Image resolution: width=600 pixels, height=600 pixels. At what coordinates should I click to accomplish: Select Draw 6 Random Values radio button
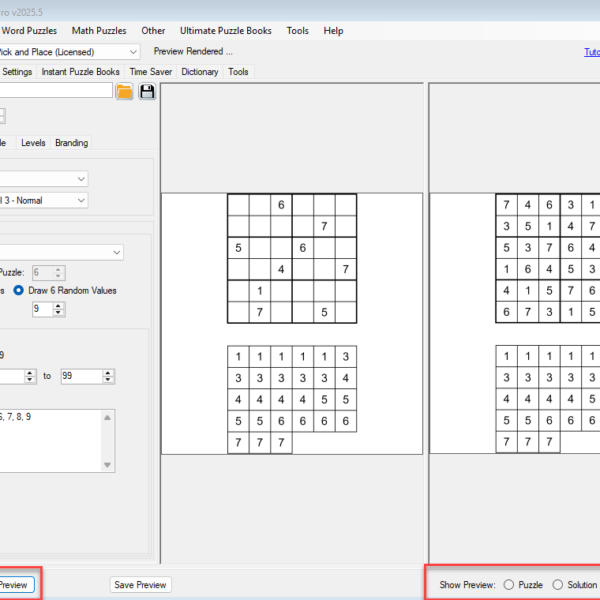coord(19,291)
